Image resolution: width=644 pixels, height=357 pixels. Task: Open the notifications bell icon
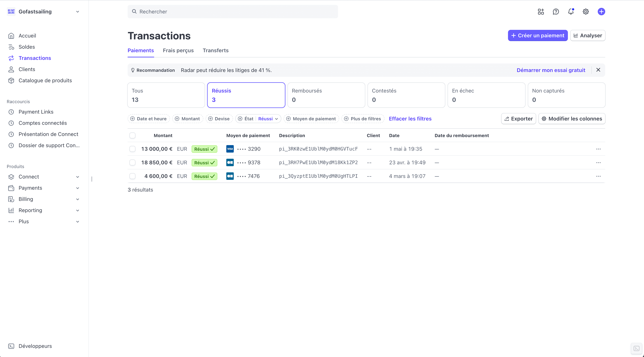[x=571, y=12]
